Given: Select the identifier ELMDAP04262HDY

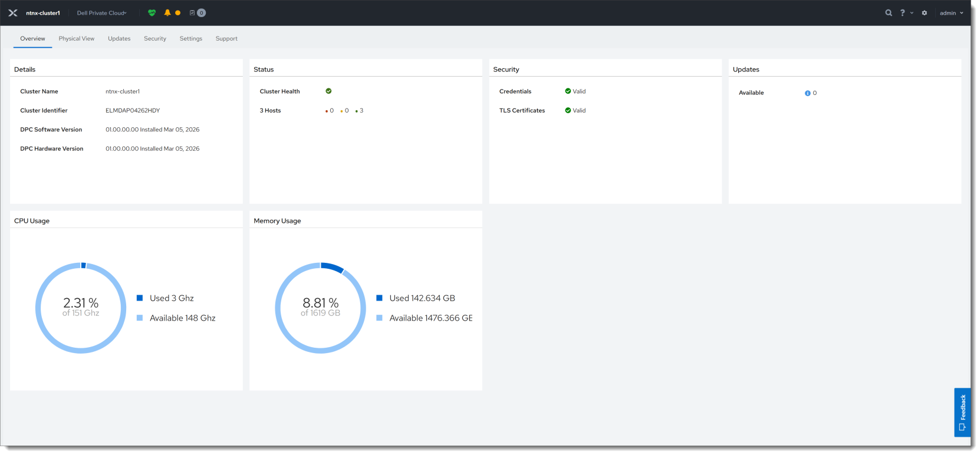Looking at the screenshot, I should [x=133, y=111].
